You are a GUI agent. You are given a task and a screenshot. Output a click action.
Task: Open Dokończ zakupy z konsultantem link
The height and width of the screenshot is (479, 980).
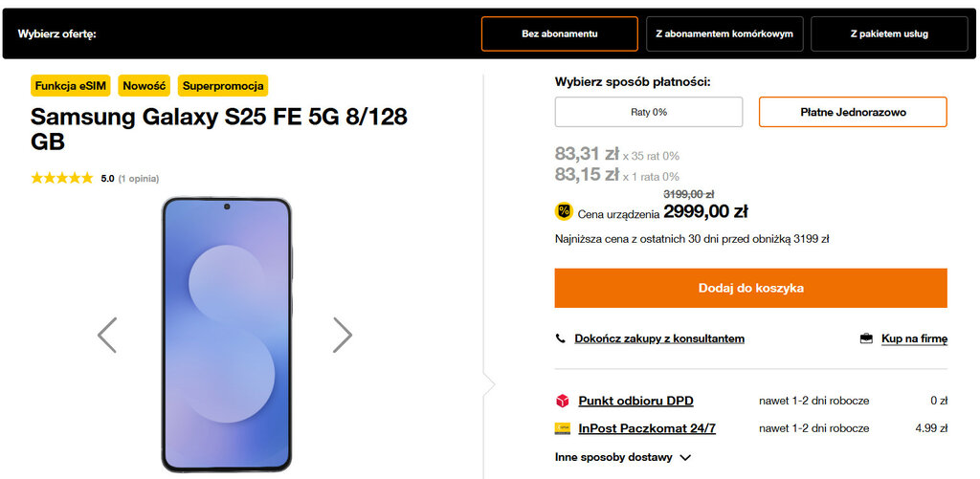coord(659,338)
